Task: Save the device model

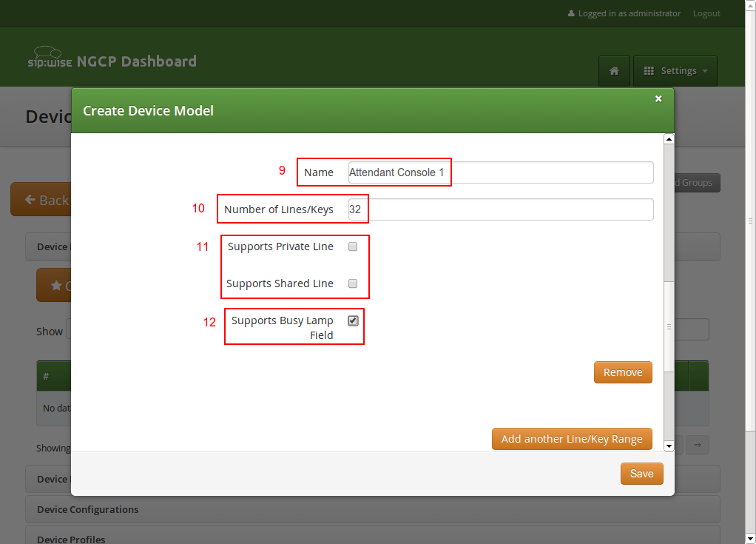Action: (x=641, y=474)
